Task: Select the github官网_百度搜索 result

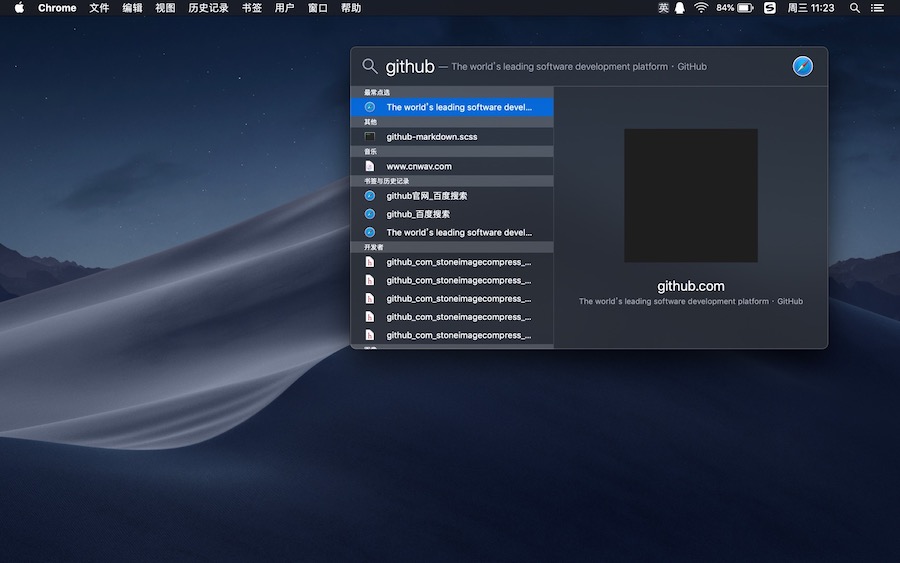Action: click(x=452, y=196)
